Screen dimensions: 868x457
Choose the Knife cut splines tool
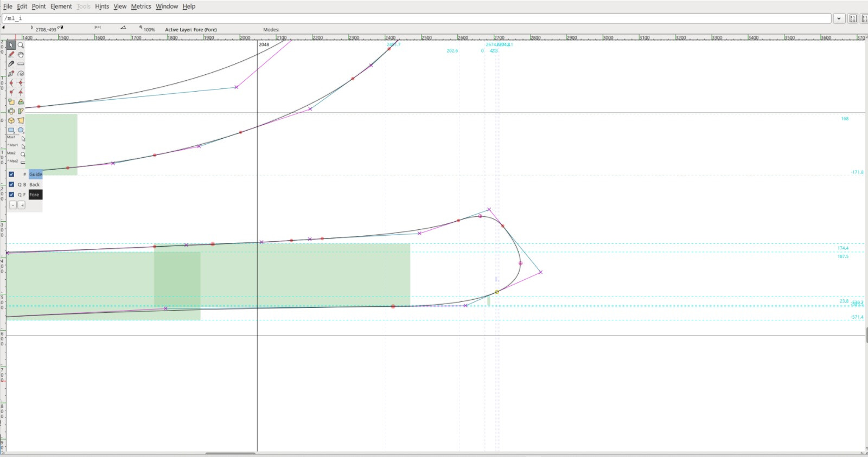click(x=11, y=64)
